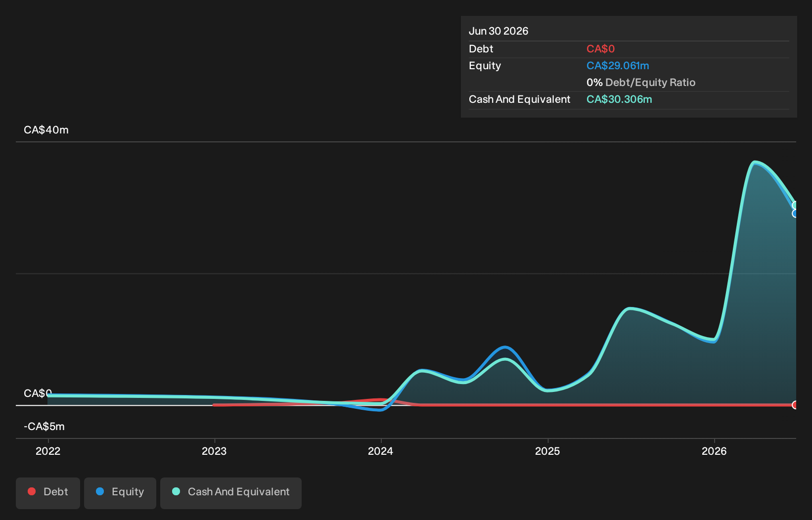Click the CA$0 y-axis label
This screenshot has height=520, width=812.
pyautogui.click(x=38, y=393)
